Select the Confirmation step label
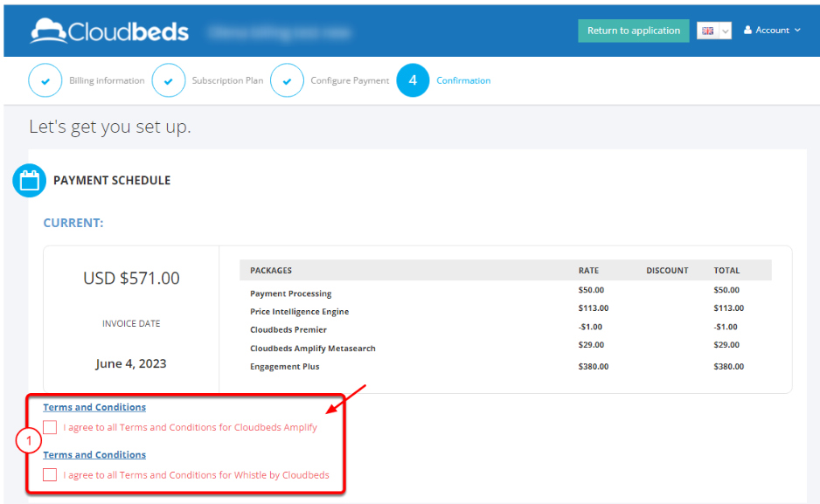 click(463, 80)
